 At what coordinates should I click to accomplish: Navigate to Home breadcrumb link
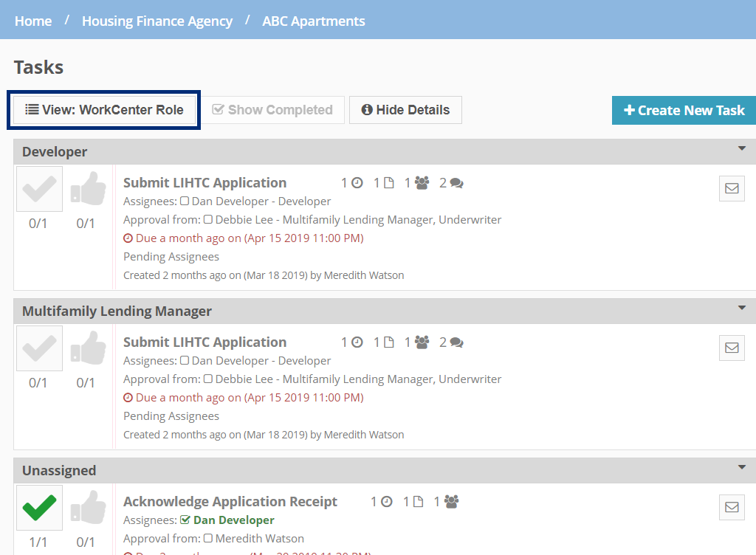(x=33, y=21)
